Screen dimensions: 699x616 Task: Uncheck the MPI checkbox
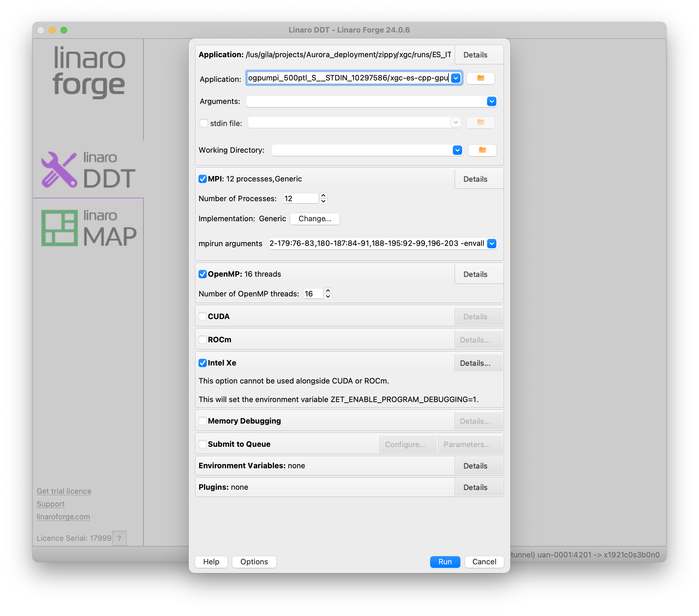pos(202,179)
